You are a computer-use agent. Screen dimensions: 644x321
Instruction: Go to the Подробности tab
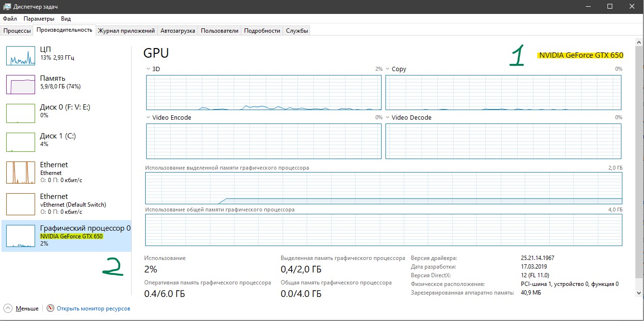262,31
